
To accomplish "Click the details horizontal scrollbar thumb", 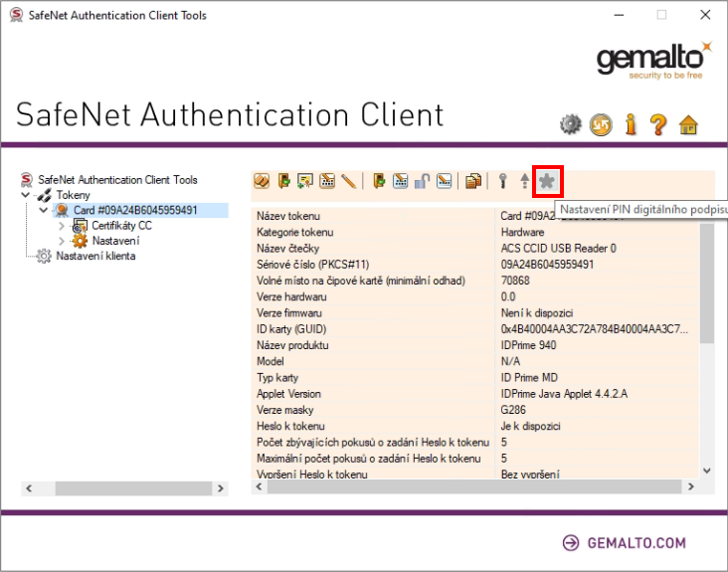I will (x=474, y=486).
